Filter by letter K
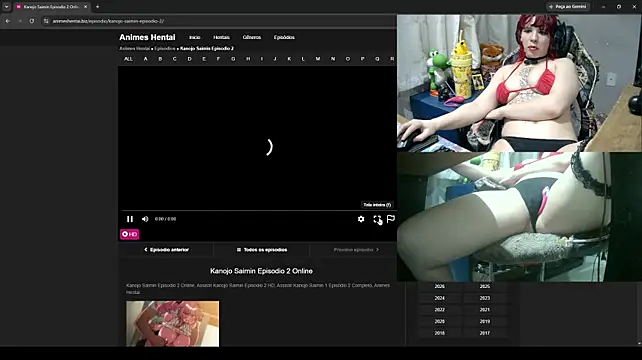The image size is (642, 360). pyautogui.click(x=289, y=59)
